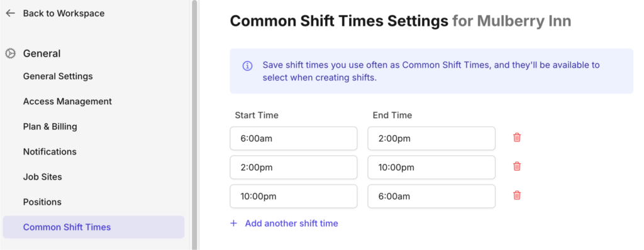Click Back to Workspace link
Image resolution: width=644 pixels, height=250 pixels.
[x=64, y=13]
